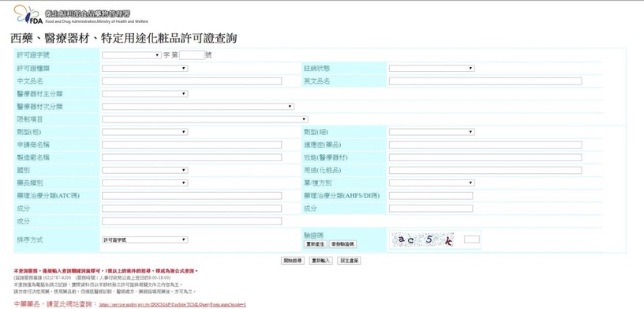Focus the 英文品名 text field
The width and height of the screenshot is (644, 309).
point(485,81)
